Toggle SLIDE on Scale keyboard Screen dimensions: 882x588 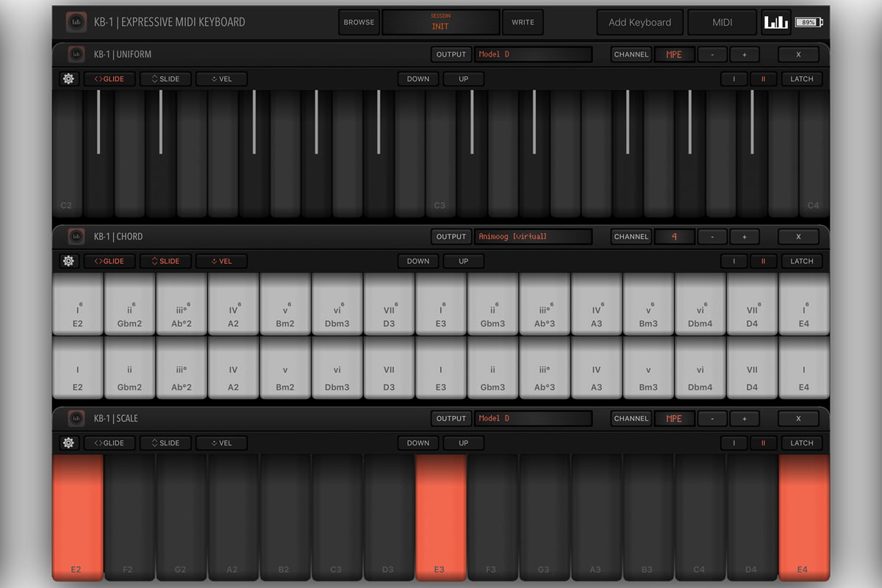(165, 443)
